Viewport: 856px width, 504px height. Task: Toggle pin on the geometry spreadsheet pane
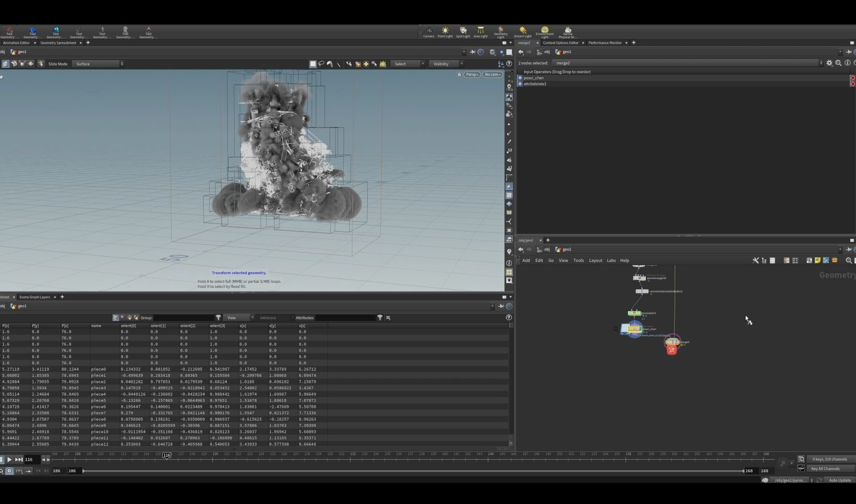click(501, 306)
